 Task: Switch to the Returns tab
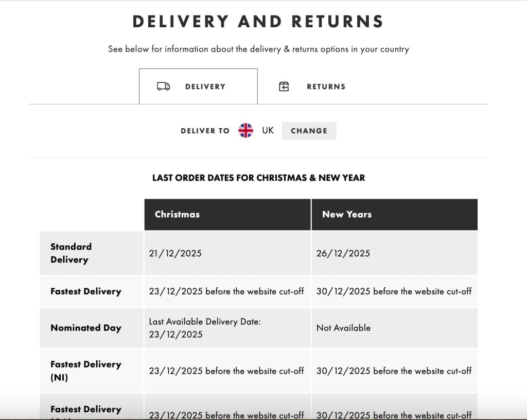click(x=325, y=86)
